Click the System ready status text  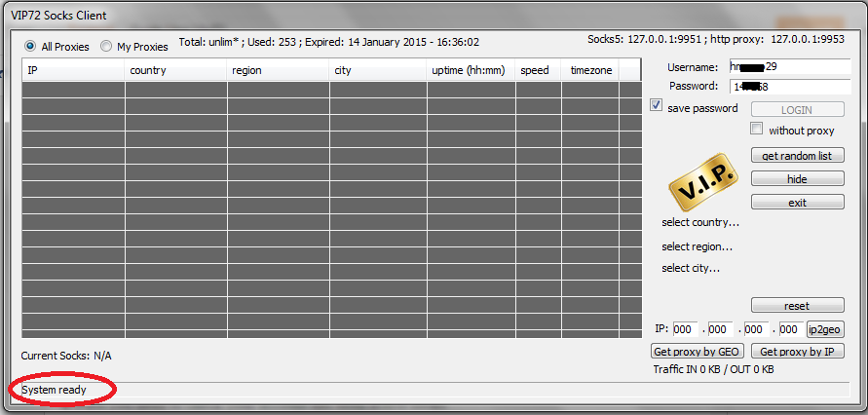pos(55,390)
